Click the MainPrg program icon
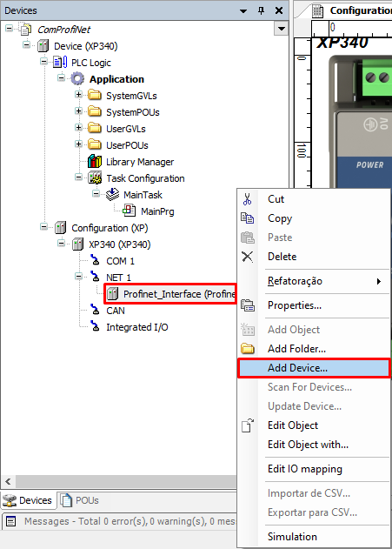The width and height of the screenshot is (392, 549). coord(129,211)
